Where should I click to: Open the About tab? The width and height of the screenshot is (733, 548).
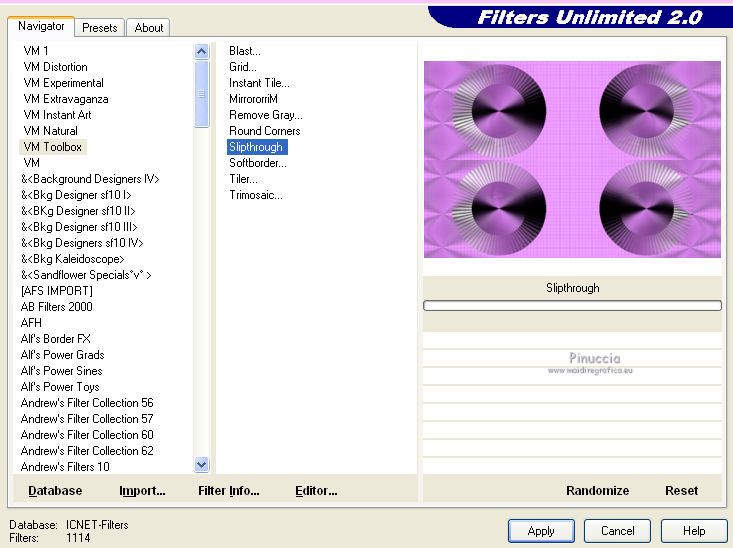coord(149,28)
